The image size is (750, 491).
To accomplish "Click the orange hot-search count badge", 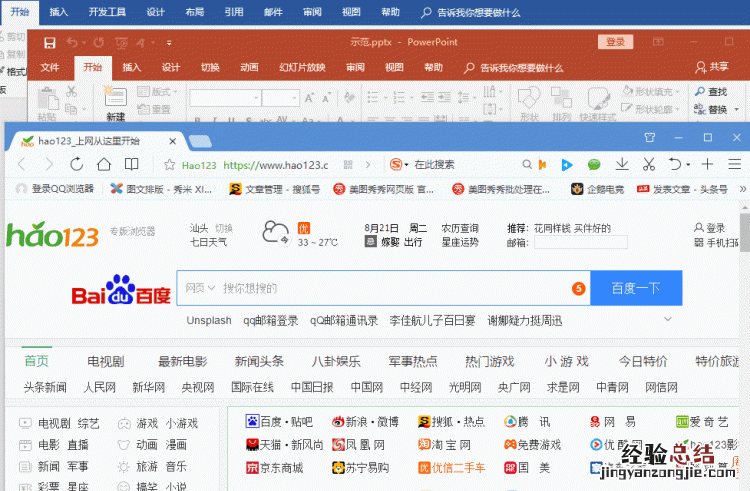I will click(x=579, y=288).
